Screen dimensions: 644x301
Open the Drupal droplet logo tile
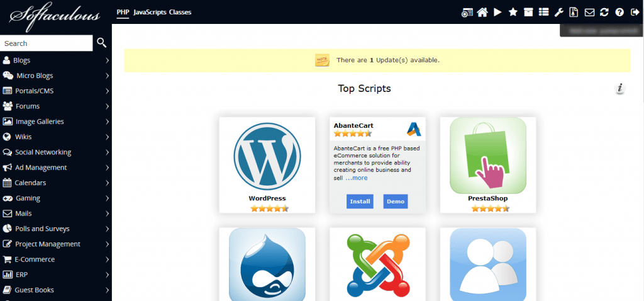(267, 265)
